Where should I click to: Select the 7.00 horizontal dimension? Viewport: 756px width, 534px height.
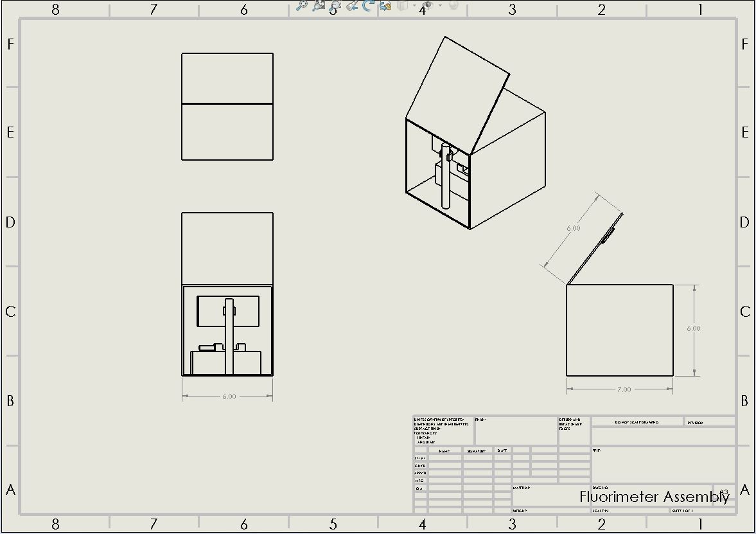pos(623,389)
